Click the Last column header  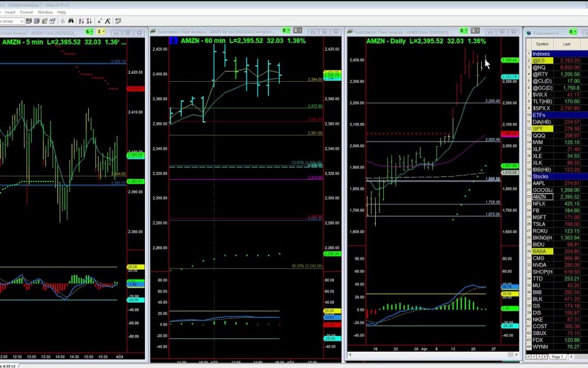(567, 44)
